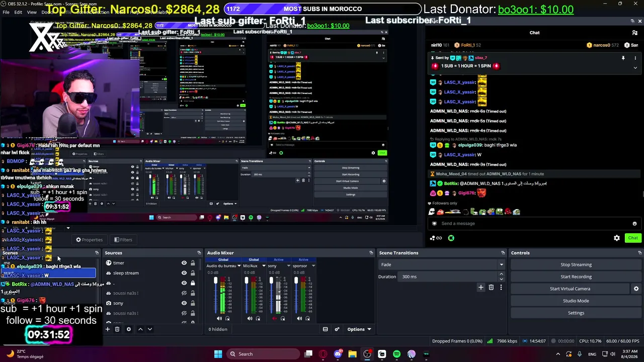Open the Filters tab above the docks

click(123, 240)
